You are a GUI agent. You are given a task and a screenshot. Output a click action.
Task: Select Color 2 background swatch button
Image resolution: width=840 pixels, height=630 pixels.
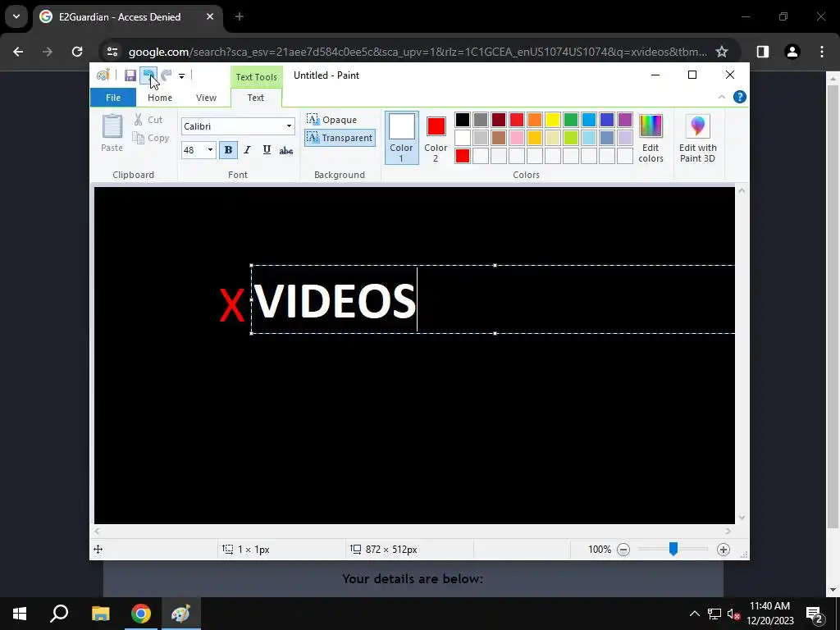(436, 138)
